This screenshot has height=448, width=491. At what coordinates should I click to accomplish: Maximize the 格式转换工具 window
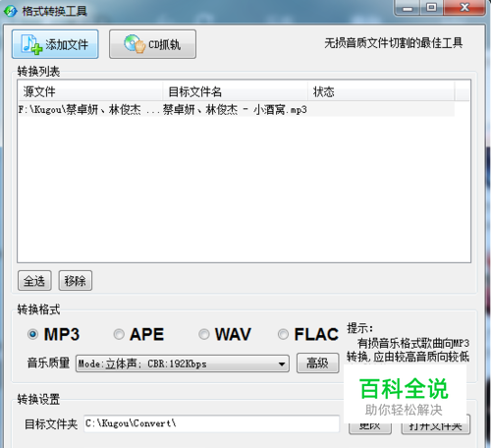tap(431, 8)
